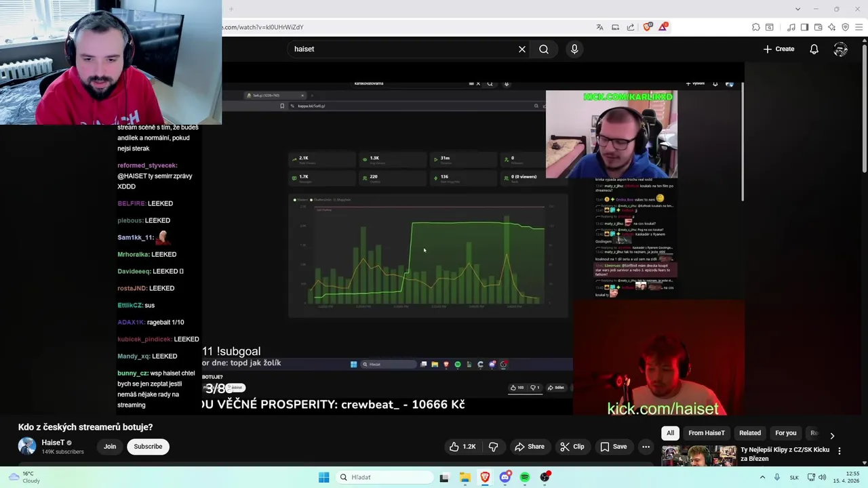
Task: Open the Windows Start menu
Action: coord(324,477)
